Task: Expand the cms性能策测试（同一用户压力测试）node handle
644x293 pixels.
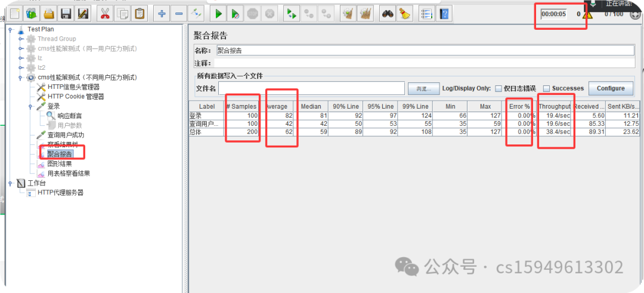Action: (x=20, y=48)
